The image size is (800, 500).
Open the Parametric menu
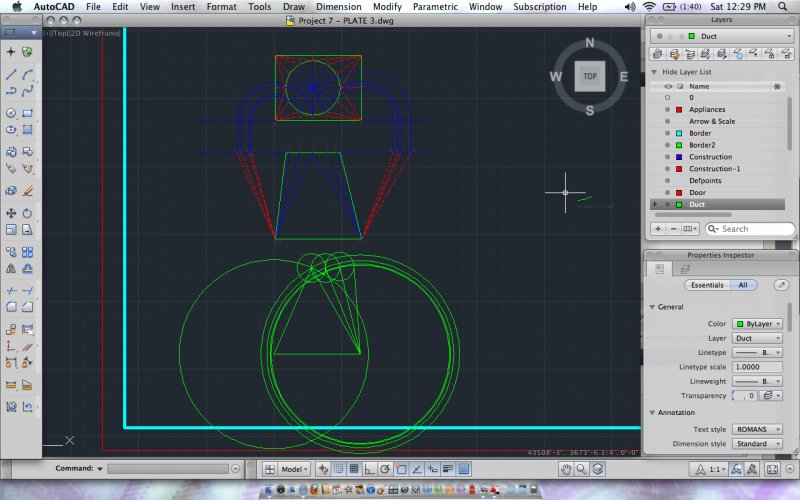click(435, 7)
